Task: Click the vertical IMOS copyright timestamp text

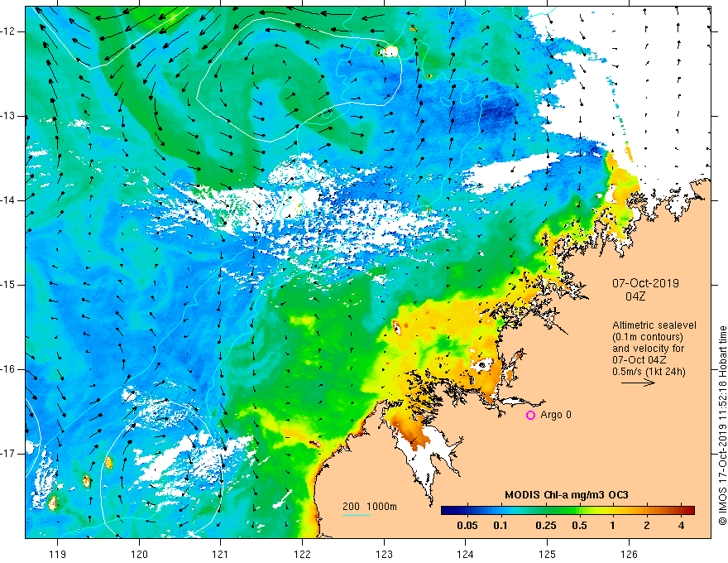Action: [722, 426]
